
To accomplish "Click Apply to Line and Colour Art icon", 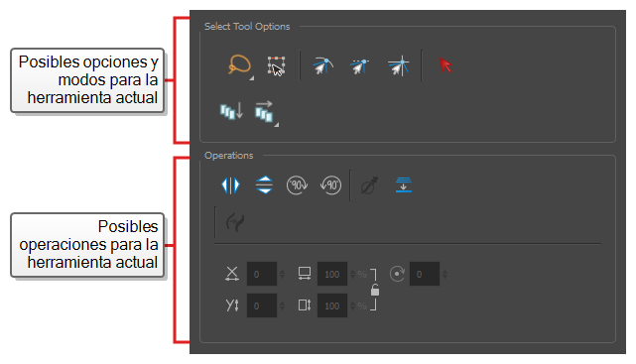I will point(264,112).
